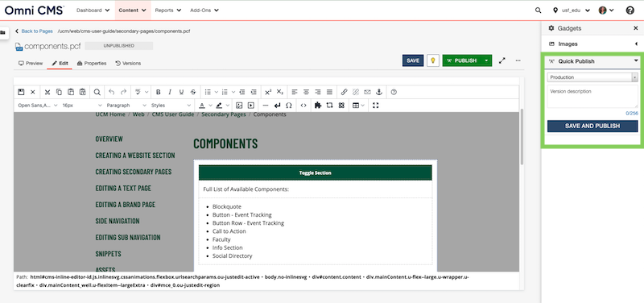Increase indent with indent icon
The height and width of the screenshot is (303, 644).
pyautogui.click(x=254, y=92)
